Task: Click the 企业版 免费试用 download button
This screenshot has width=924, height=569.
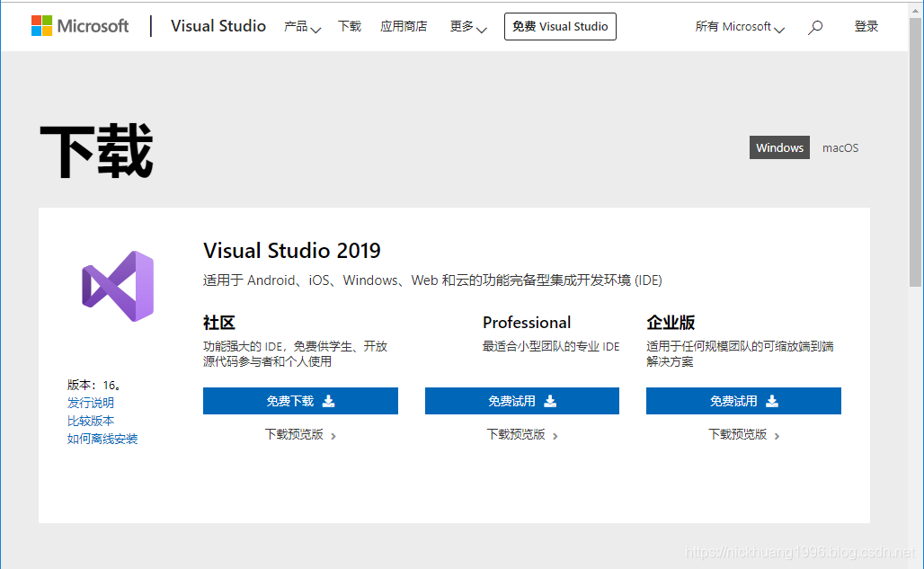Action: coord(743,401)
